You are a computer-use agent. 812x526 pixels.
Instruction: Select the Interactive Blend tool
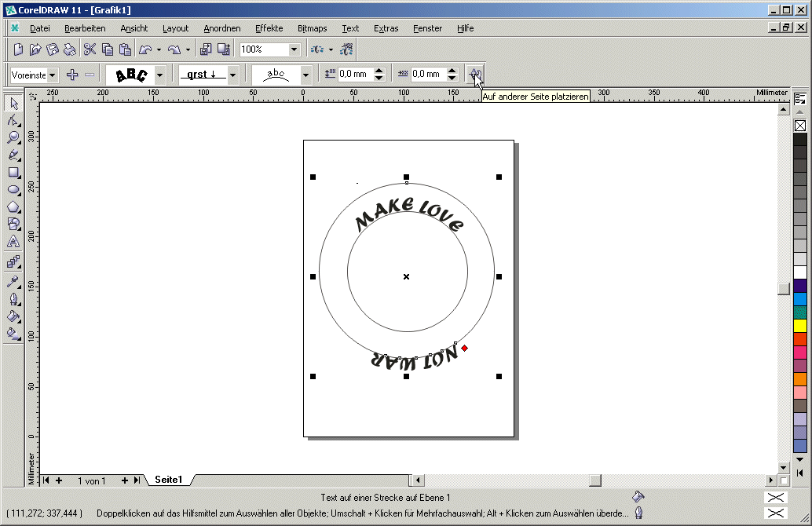point(13,262)
